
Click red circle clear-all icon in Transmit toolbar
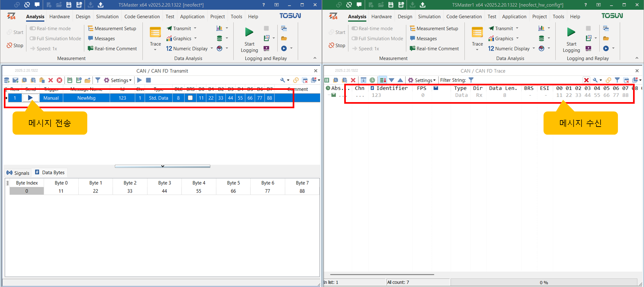click(59, 80)
